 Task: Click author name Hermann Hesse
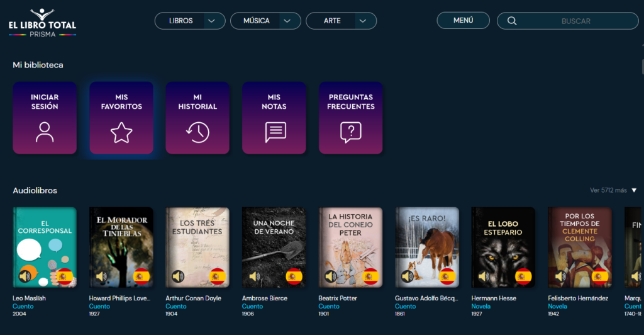(x=494, y=298)
